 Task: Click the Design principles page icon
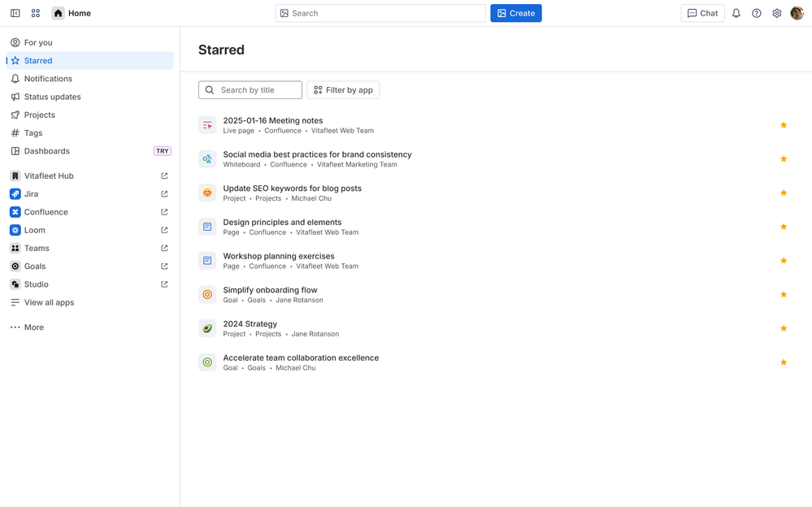pos(207,227)
